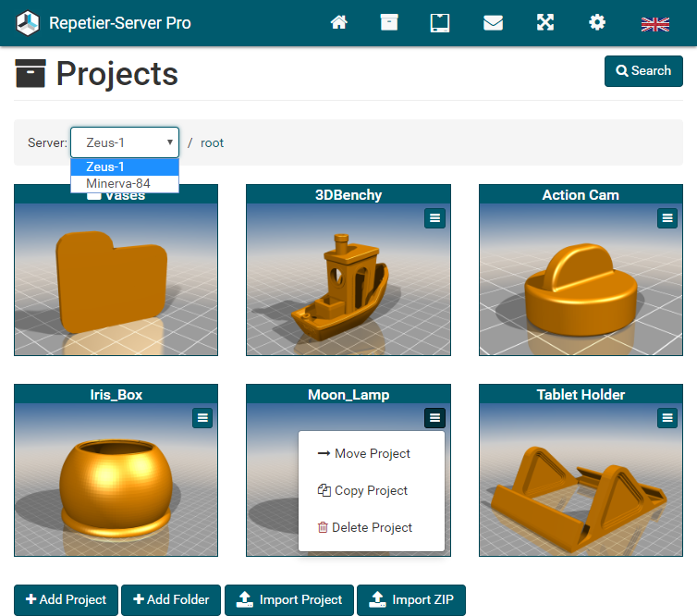Go to the home dashboard icon

pos(338,23)
